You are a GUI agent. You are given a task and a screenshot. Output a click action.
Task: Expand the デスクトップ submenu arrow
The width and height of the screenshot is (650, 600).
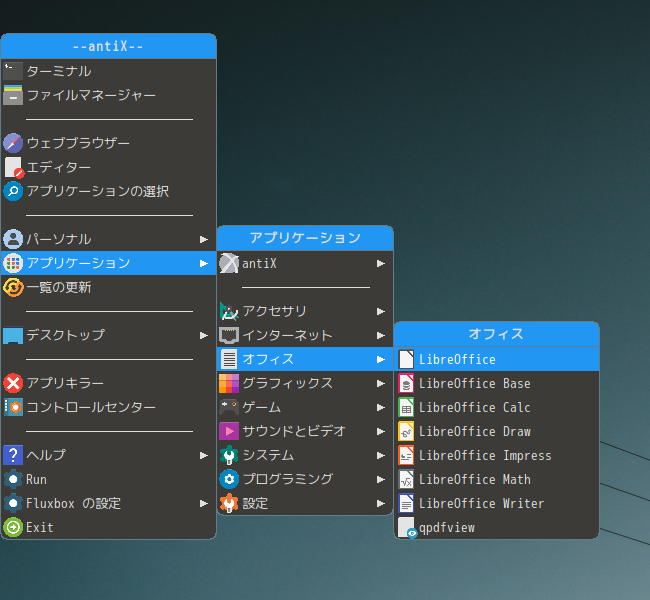click(x=204, y=335)
